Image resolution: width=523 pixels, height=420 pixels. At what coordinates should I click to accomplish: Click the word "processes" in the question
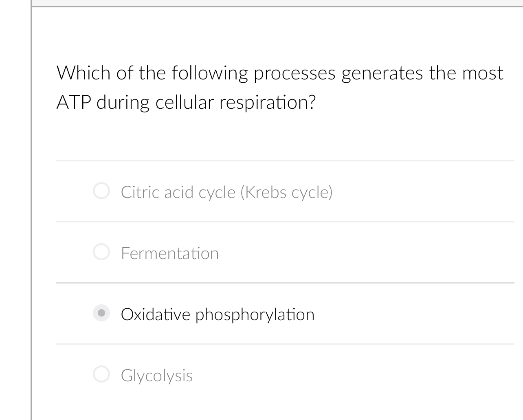[x=294, y=73]
